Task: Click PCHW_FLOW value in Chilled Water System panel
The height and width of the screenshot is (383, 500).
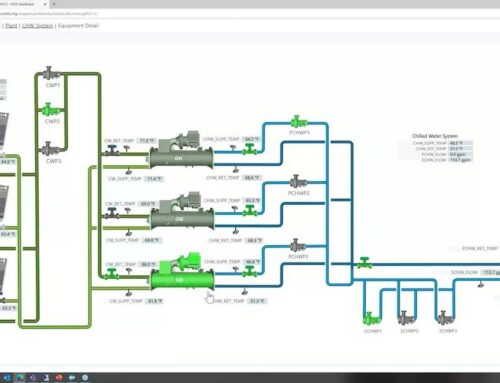Action: 461,154
